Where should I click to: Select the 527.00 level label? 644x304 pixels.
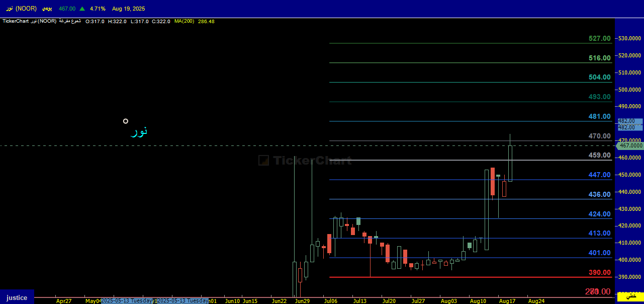tap(600, 38)
